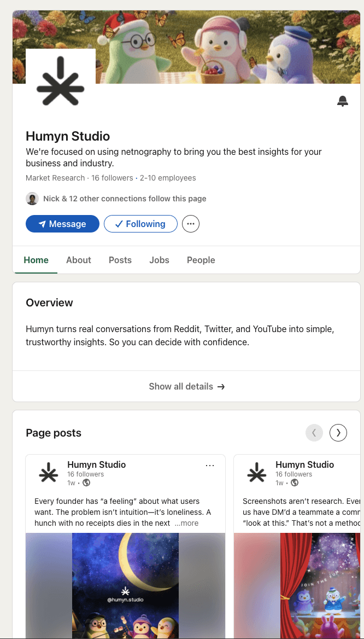Click first post's globe visibility icon
Viewport: 364px width, 639px height.
tap(86, 483)
